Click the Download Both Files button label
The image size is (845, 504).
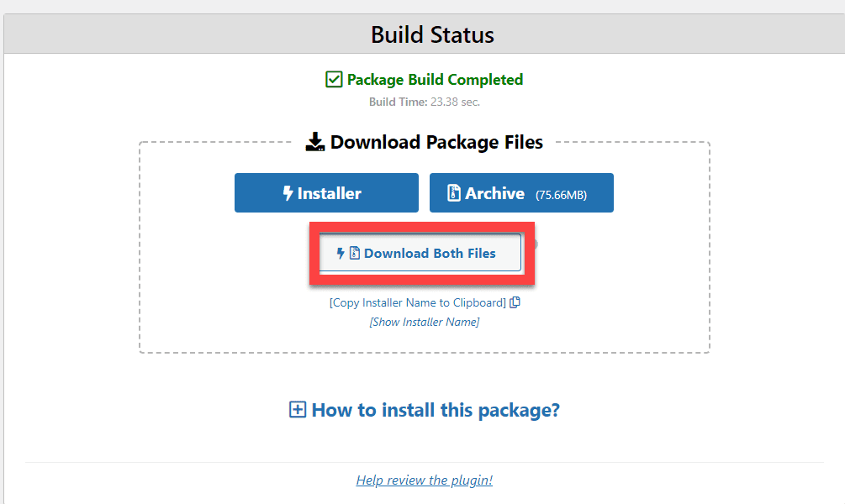click(x=430, y=253)
